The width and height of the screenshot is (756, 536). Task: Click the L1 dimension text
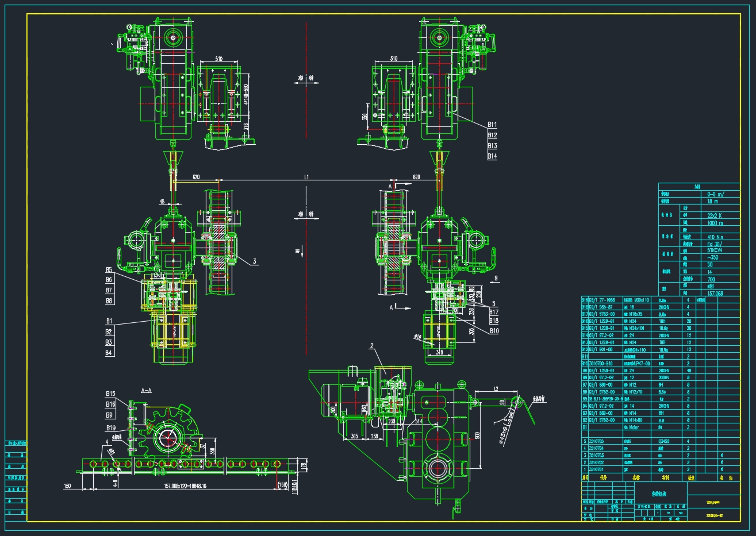pyautogui.click(x=307, y=178)
